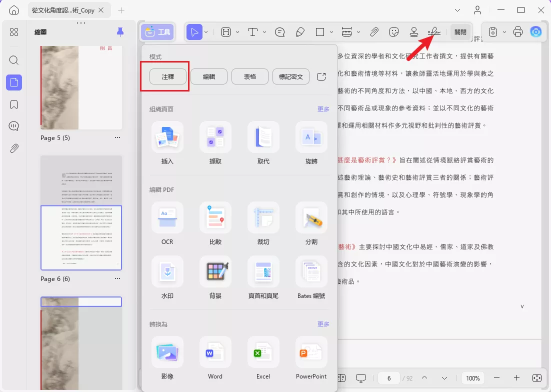
Task: Open the 裁切 crop tool
Action: tap(263, 223)
